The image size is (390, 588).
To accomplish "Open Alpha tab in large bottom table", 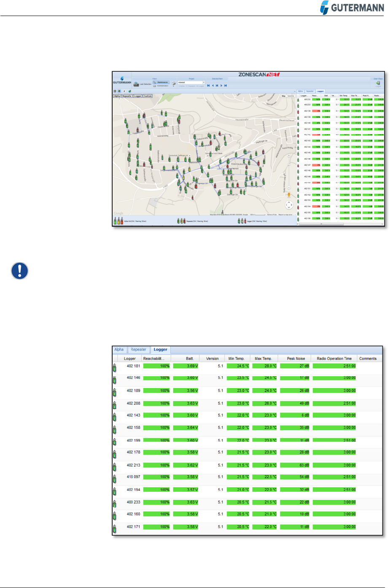I will (119, 350).
